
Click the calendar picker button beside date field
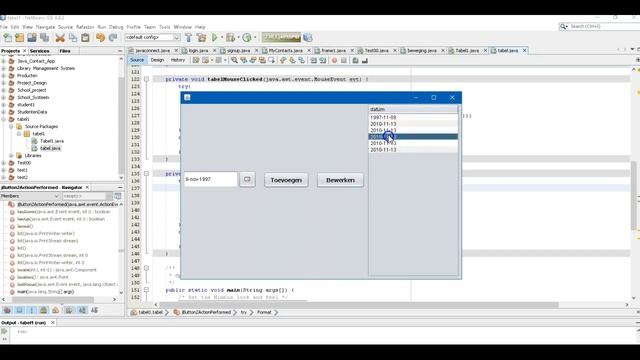tap(247, 179)
